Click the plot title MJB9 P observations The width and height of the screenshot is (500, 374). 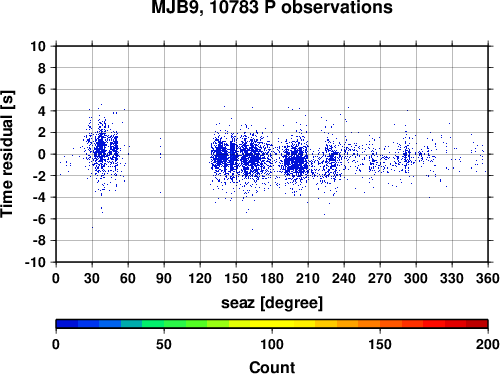click(272, 7)
